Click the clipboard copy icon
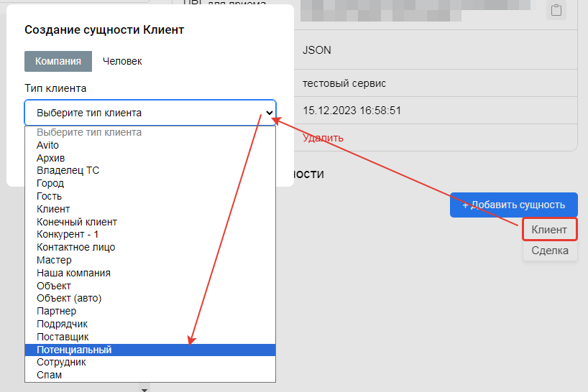588x392 pixels. tap(556, 9)
